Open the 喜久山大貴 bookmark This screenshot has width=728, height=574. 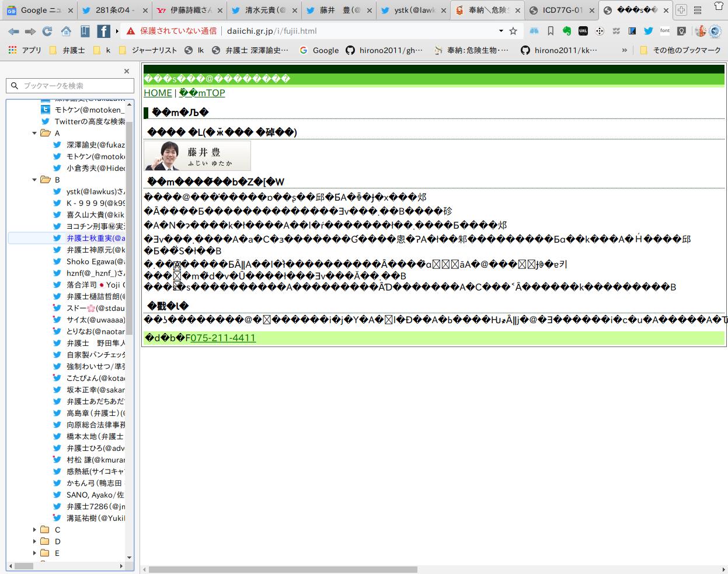(89, 215)
